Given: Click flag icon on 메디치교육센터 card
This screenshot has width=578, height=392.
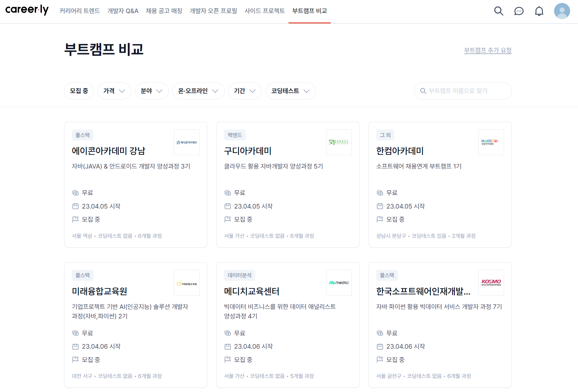Looking at the screenshot, I should click(x=228, y=360).
